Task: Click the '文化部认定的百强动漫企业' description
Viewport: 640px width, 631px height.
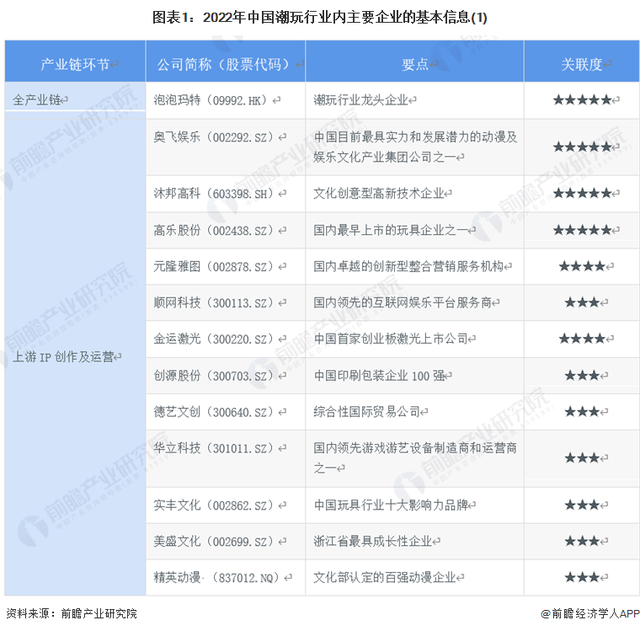Action: [385, 578]
